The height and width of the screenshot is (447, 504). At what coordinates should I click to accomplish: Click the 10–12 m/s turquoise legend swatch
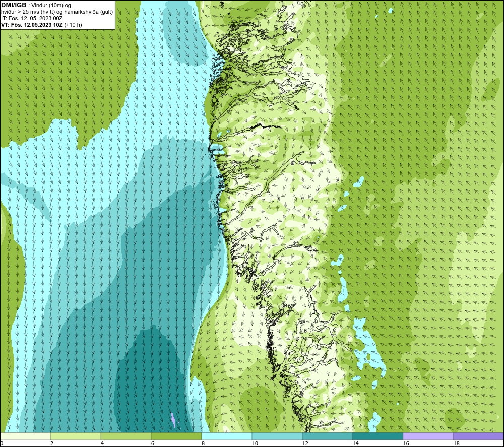click(277, 436)
